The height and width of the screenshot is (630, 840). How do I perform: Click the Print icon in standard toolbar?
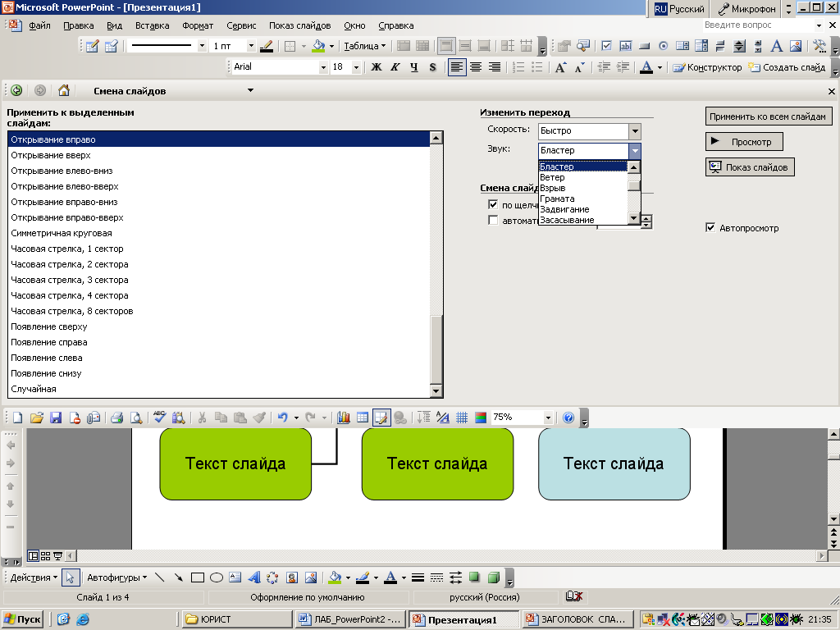[116, 418]
